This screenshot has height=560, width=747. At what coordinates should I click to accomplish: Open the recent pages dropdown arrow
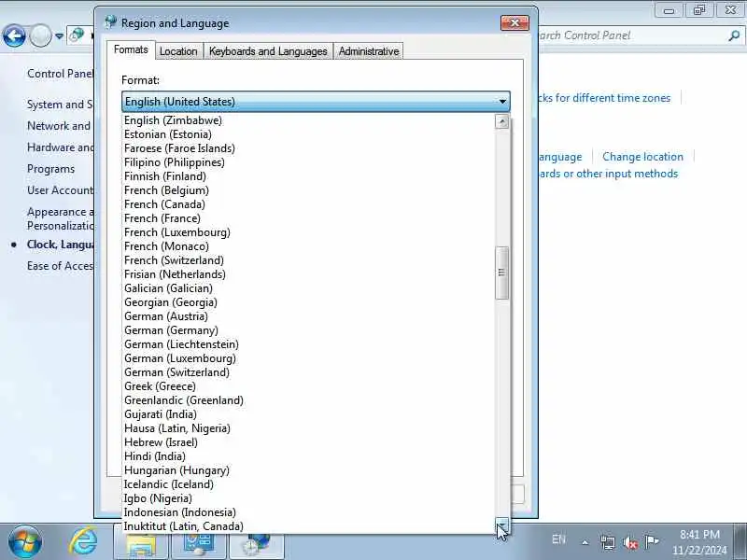(59, 35)
